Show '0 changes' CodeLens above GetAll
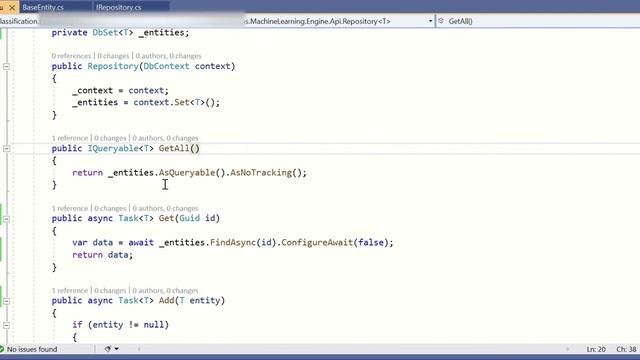 point(110,138)
